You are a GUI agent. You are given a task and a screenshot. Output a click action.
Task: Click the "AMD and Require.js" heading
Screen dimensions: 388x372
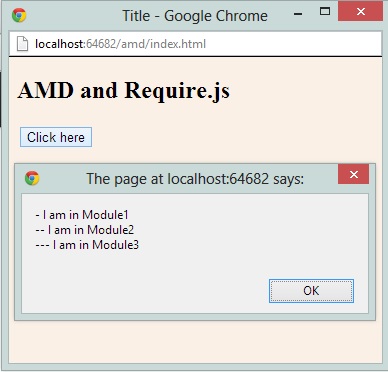[124, 91]
